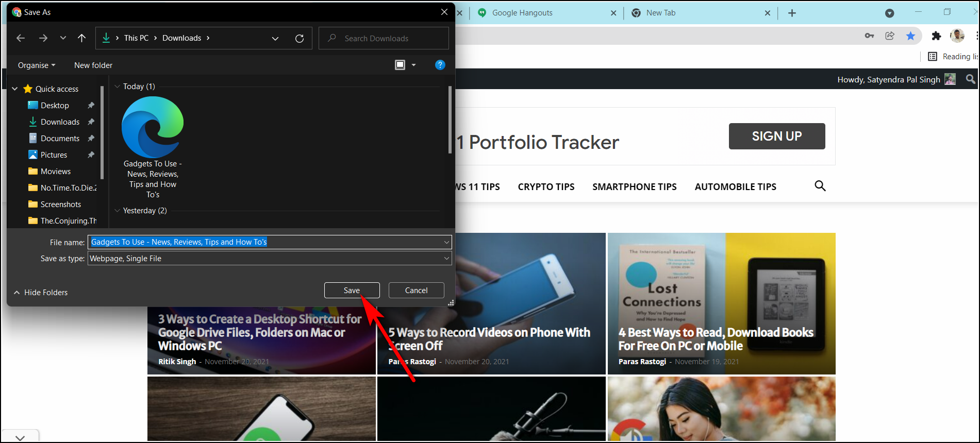Unpin Downloads using its pin icon
The image size is (980, 443).
click(91, 122)
